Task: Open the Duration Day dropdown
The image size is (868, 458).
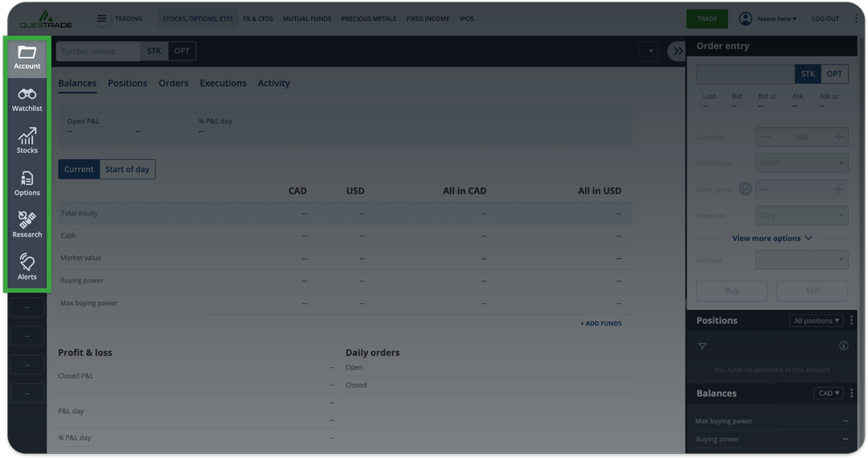Action: [801, 215]
